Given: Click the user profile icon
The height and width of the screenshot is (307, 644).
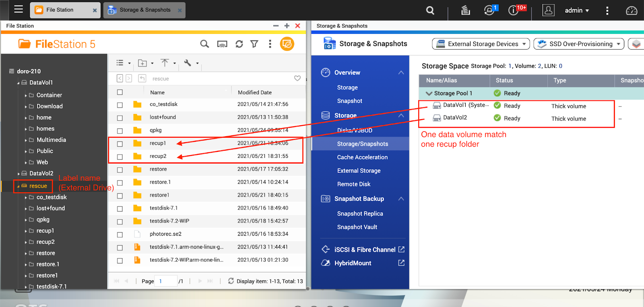Looking at the screenshot, I should 548,10.
